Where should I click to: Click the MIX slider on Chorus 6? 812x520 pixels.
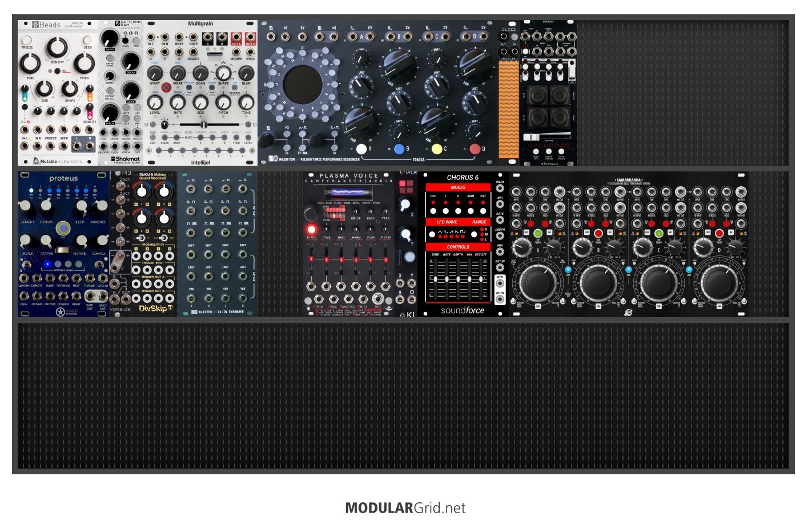click(x=470, y=279)
